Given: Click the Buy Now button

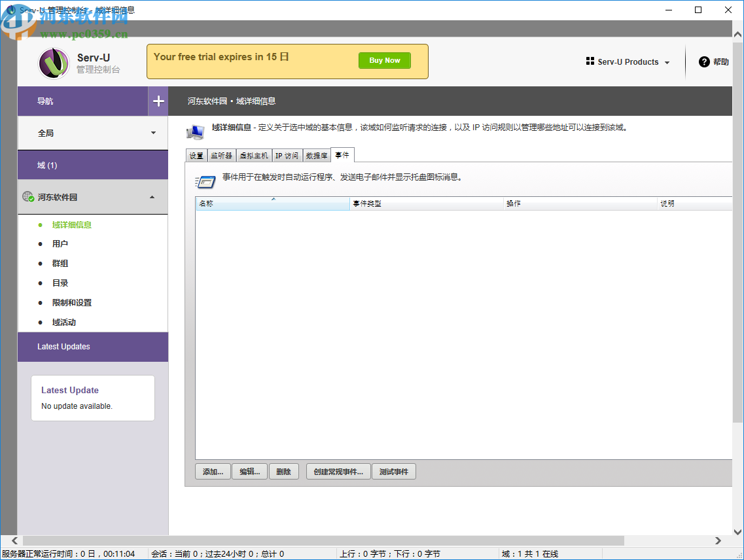Looking at the screenshot, I should coord(385,60).
